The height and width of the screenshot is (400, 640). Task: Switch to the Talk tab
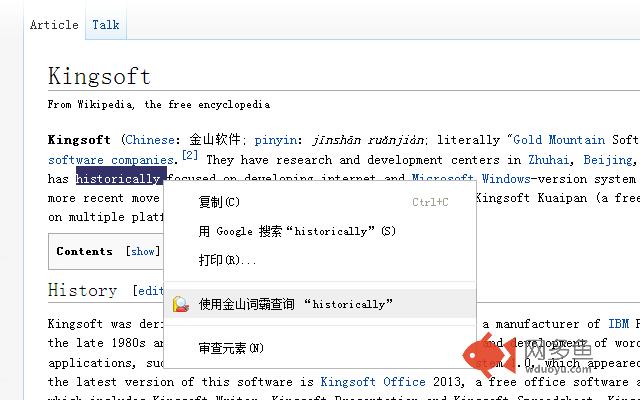pyautogui.click(x=106, y=24)
